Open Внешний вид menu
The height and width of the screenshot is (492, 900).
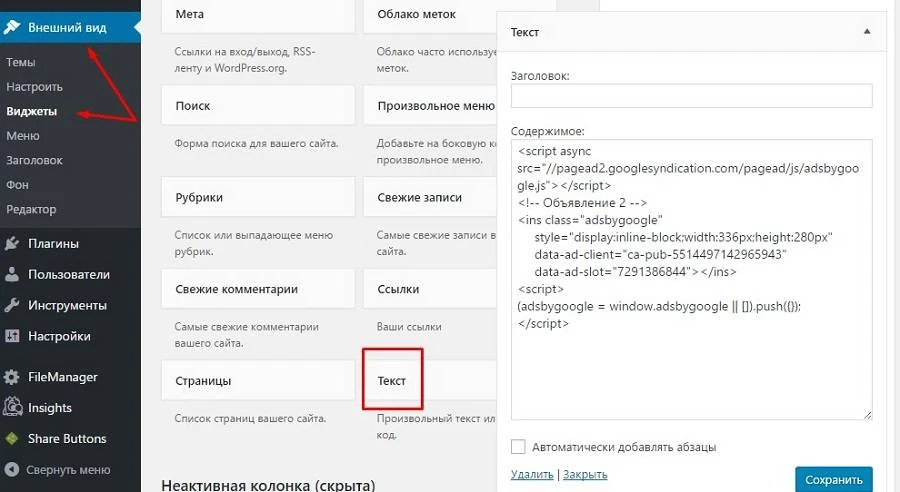pyautogui.click(x=70, y=27)
